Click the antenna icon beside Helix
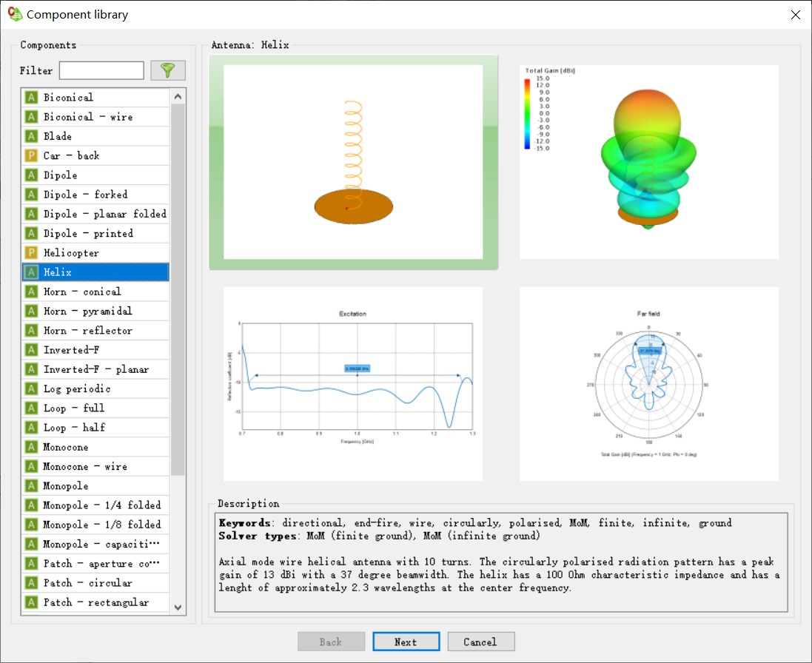 [32, 272]
